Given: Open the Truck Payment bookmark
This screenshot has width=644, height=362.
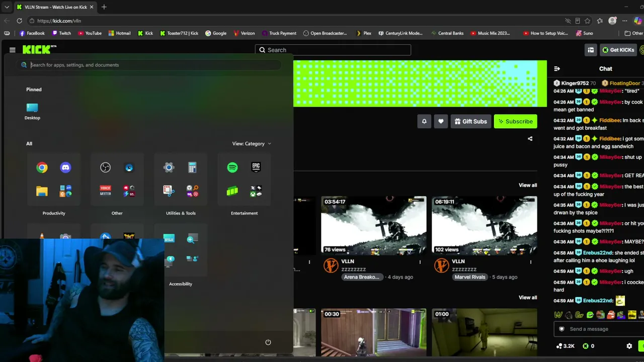Looking at the screenshot, I should tap(279, 33).
